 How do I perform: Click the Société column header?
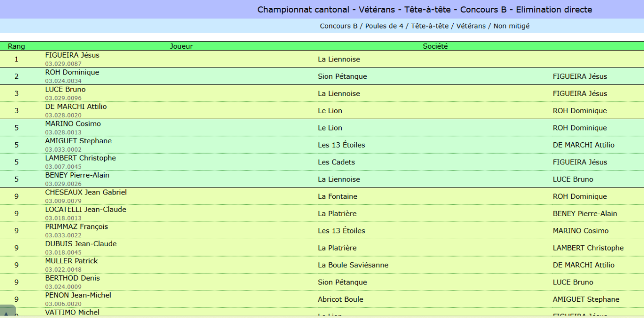[435, 46]
